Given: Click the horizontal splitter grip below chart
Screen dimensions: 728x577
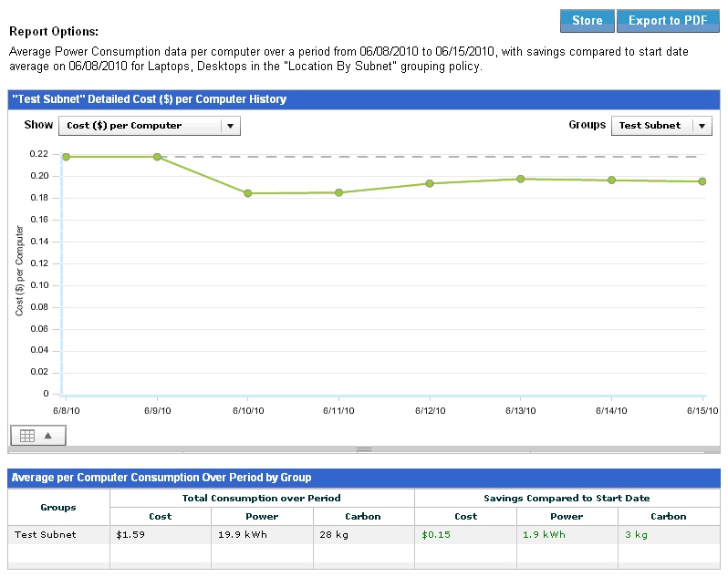Looking at the screenshot, I should tap(364, 449).
